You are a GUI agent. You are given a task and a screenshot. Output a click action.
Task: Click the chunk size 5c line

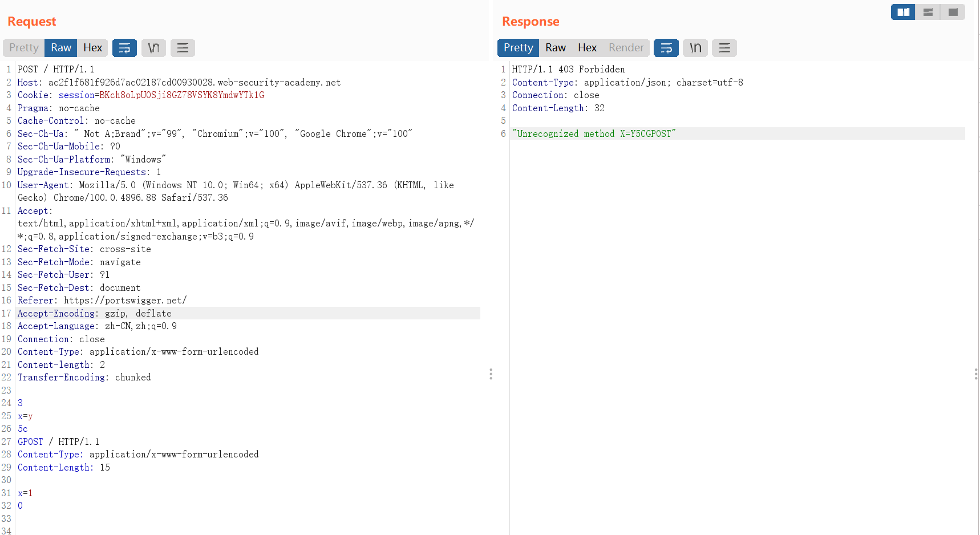coord(22,429)
